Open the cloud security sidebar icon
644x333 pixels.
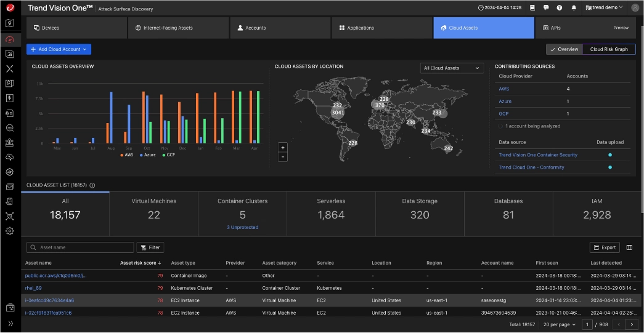[10, 158]
